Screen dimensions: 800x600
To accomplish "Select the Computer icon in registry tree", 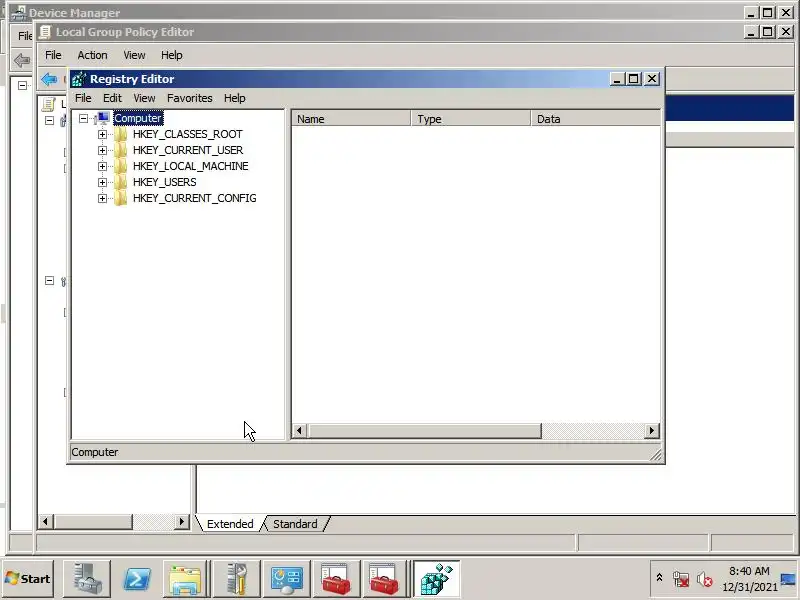I will point(103,118).
